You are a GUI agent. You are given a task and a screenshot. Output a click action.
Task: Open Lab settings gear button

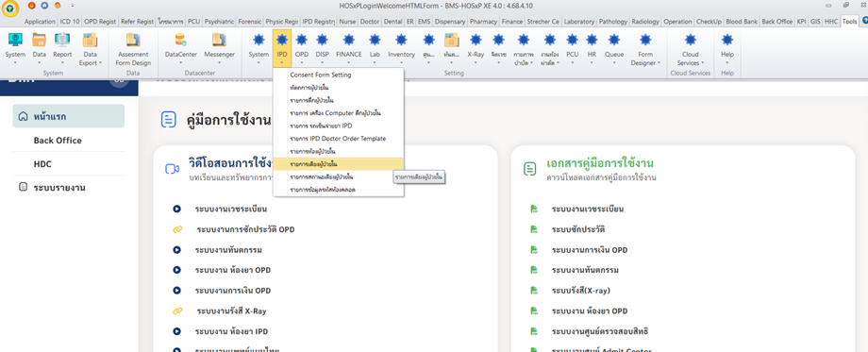(375, 48)
